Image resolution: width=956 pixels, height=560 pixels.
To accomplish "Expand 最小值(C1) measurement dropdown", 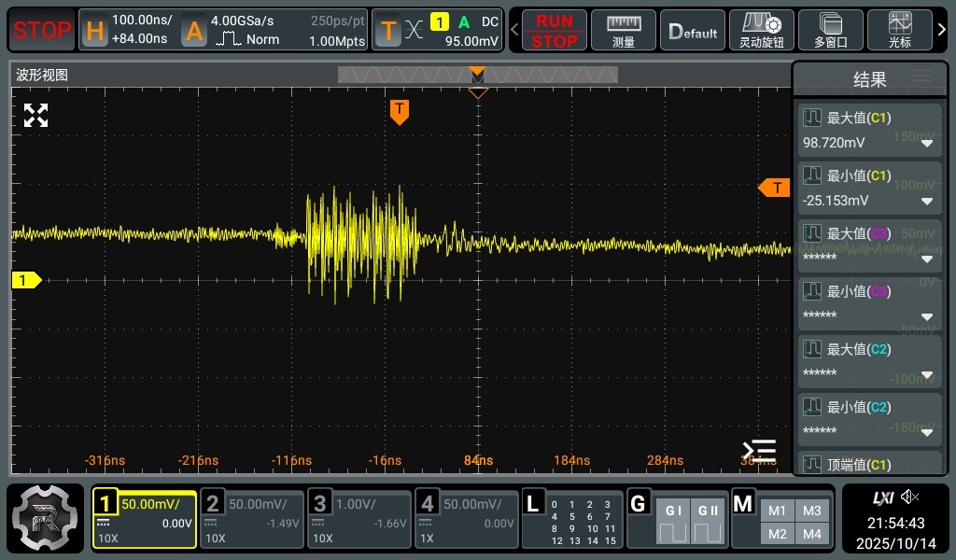I will pos(927,202).
